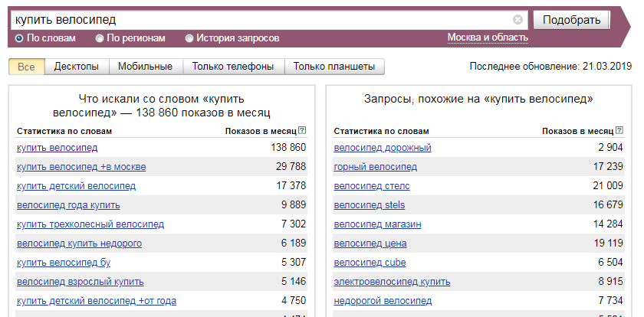Switch to the Только планшеты tab
Viewport: 644px width, 317px height.
pyautogui.click(x=334, y=67)
